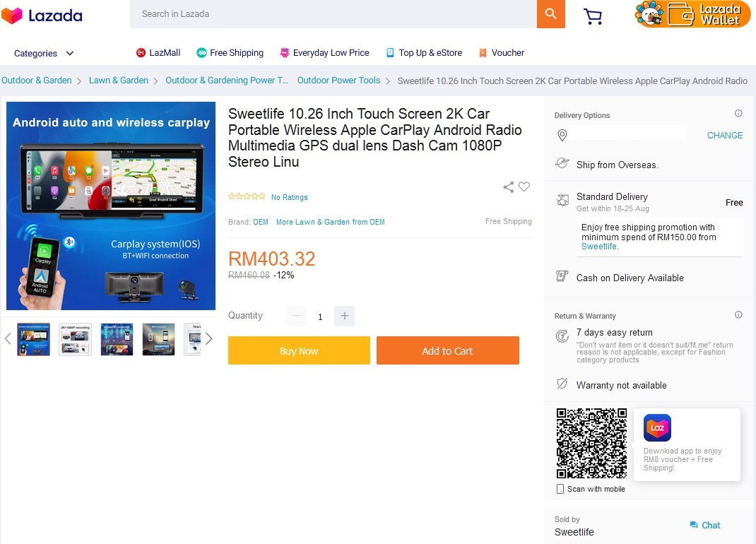Go to Outdoor & Garden breadcrumb
756x544 pixels.
pyautogui.click(x=37, y=81)
